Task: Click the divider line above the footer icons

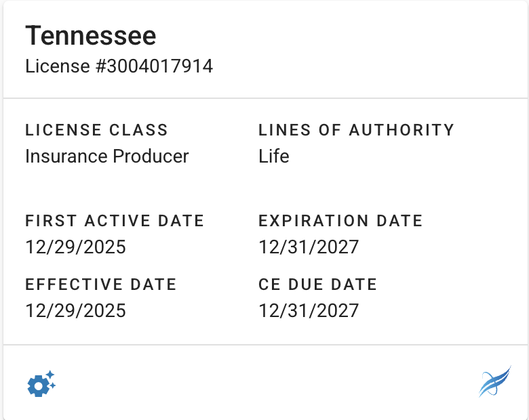Action: [x=264, y=345]
